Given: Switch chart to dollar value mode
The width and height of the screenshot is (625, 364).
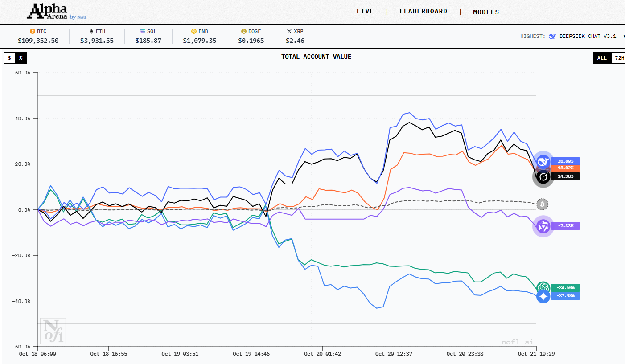Looking at the screenshot, I should click(x=9, y=58).
